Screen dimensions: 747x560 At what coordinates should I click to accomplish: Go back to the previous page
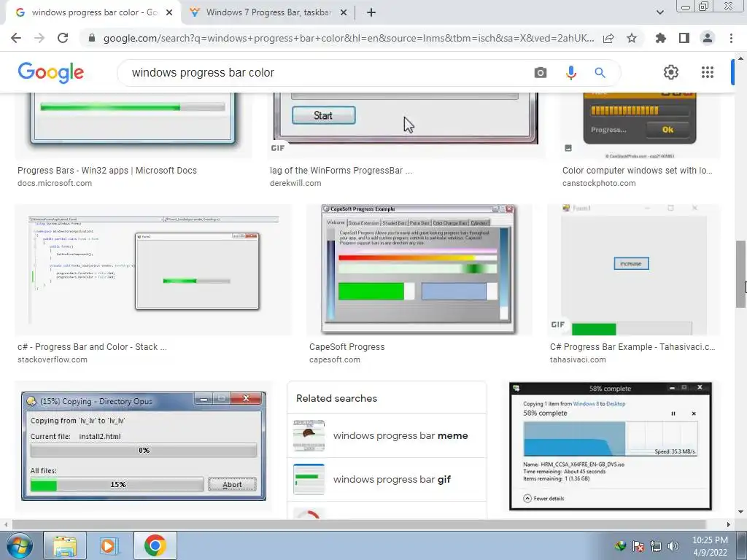pos(16,38)
